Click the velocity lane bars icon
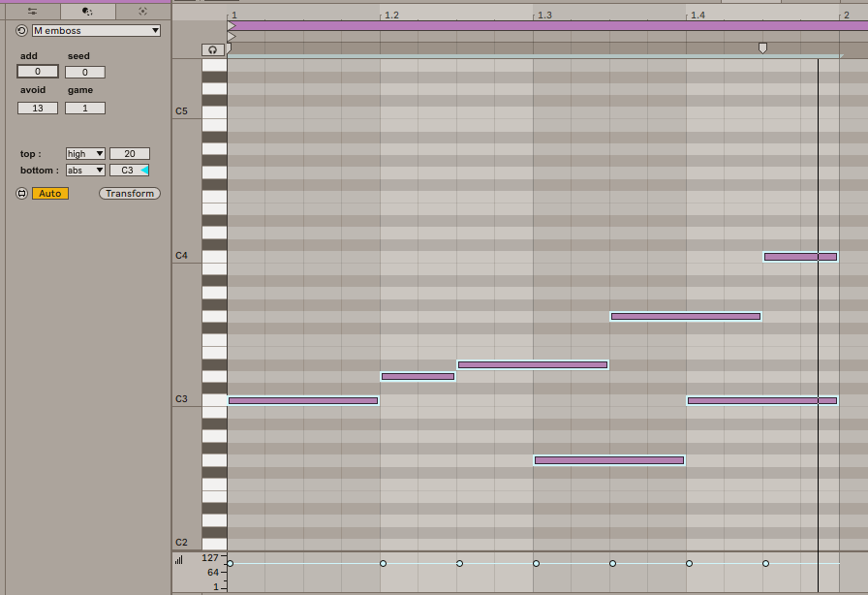 click(179, 559)
